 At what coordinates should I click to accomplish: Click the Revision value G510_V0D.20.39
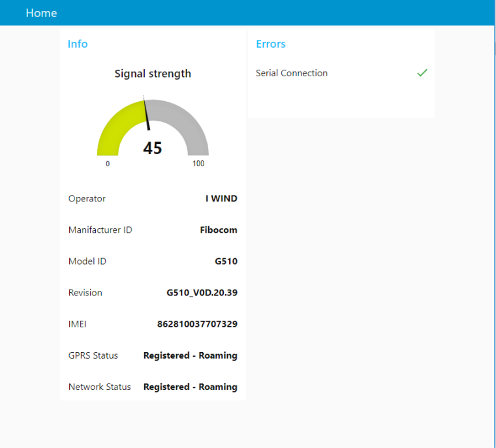(x=202, y=293)
